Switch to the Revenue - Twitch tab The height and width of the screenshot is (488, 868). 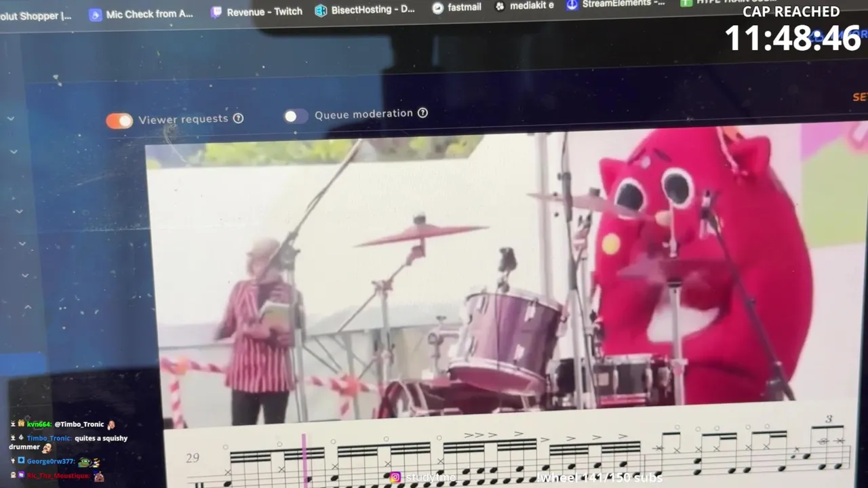point(256,12)
